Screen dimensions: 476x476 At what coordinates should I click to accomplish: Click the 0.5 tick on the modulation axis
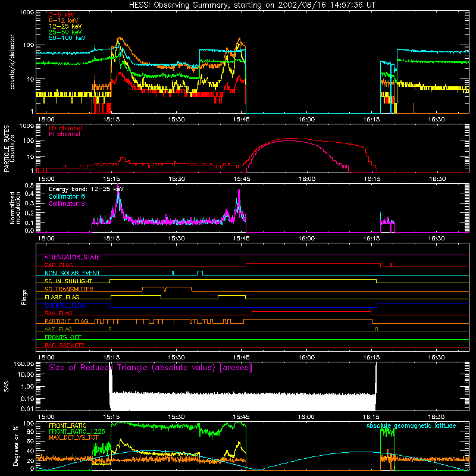[x=29, y=186]
